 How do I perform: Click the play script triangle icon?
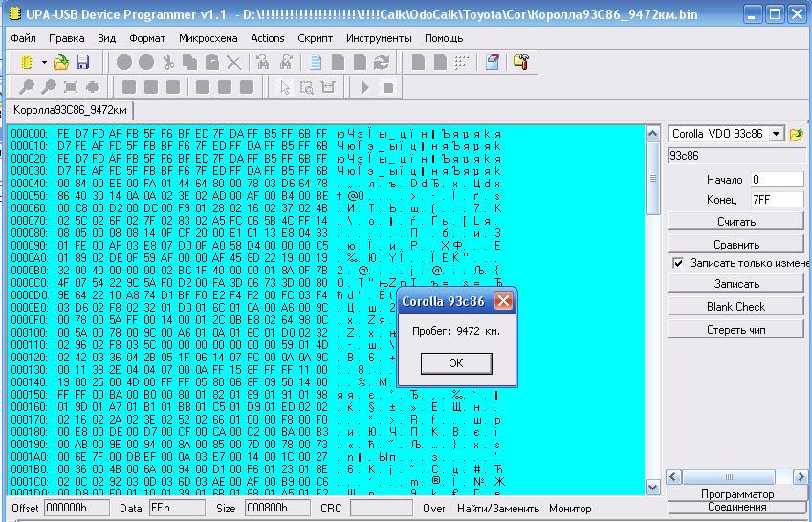point(364,87)
